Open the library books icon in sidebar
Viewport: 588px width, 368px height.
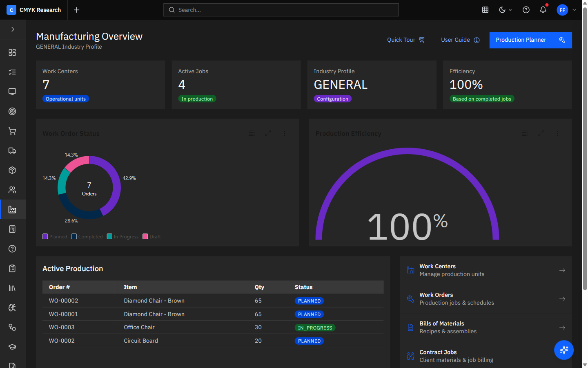coord(12,288)
